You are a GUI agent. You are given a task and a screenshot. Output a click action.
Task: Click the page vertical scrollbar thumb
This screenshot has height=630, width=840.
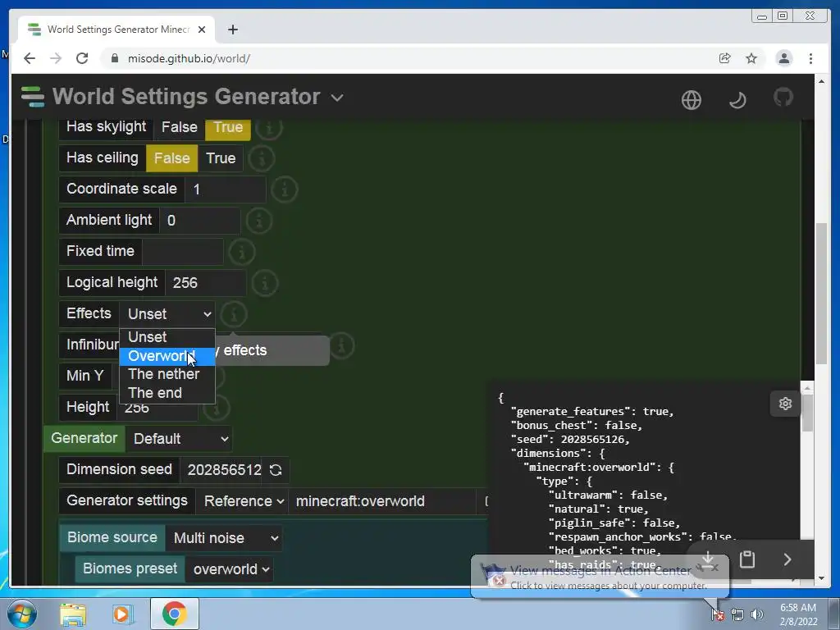pyautogui.click(x=821, y=294)
